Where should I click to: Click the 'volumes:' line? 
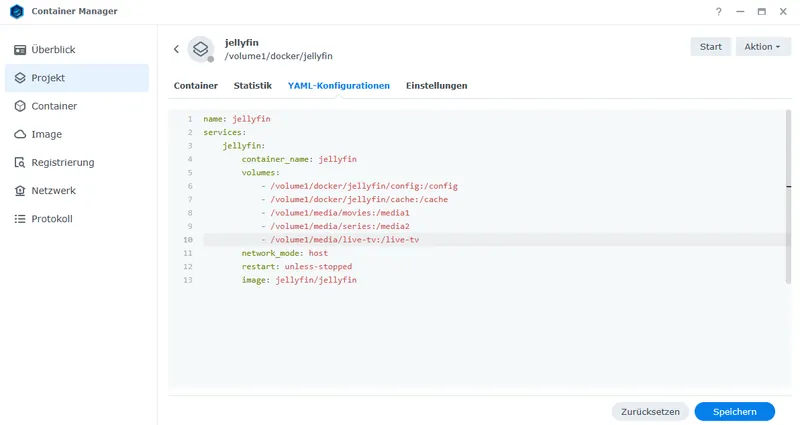coord(261,172)
